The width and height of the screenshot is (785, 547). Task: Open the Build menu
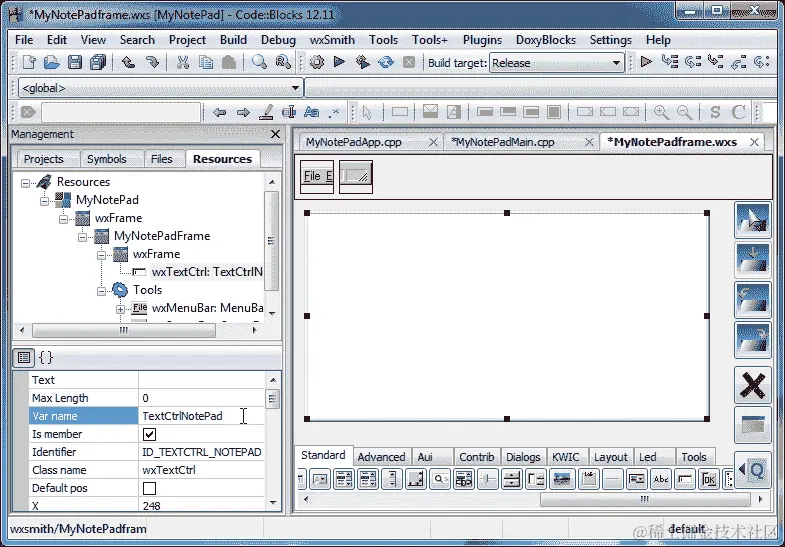point(233,40)
